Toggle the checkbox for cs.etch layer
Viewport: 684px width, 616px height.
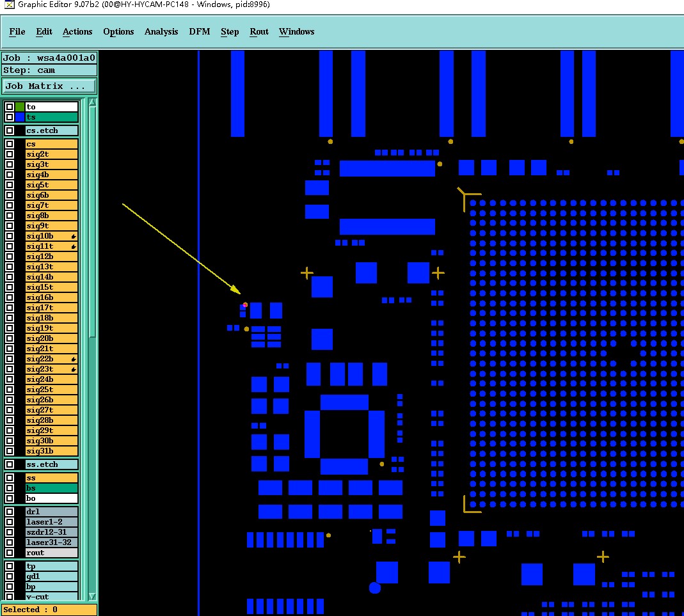coord(9,130)
